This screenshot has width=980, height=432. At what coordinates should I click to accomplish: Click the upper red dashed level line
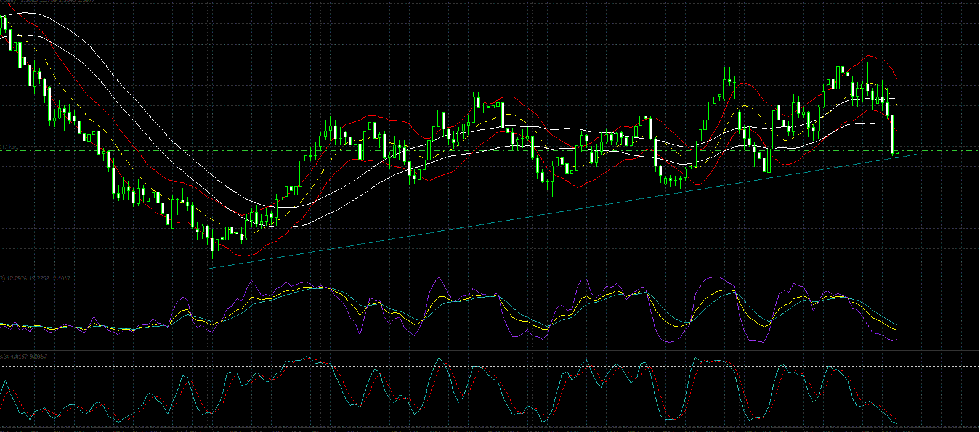(x=490, y=158)
